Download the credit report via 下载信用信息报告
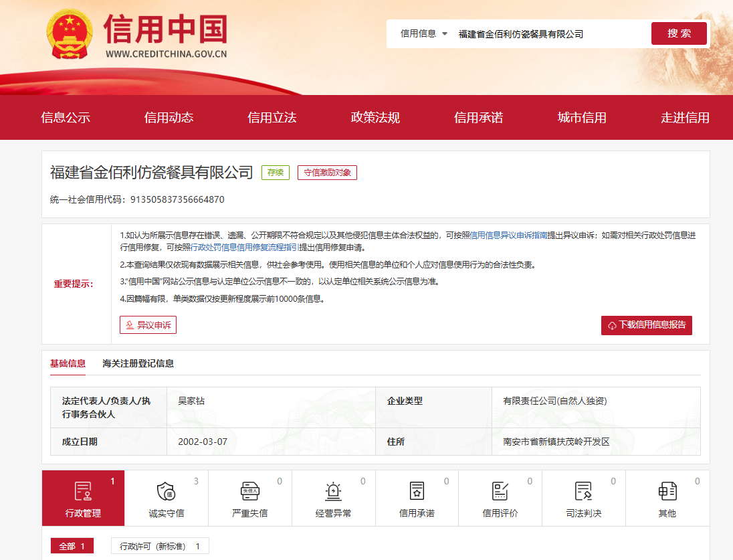733x560 pixels. [646, 325]
